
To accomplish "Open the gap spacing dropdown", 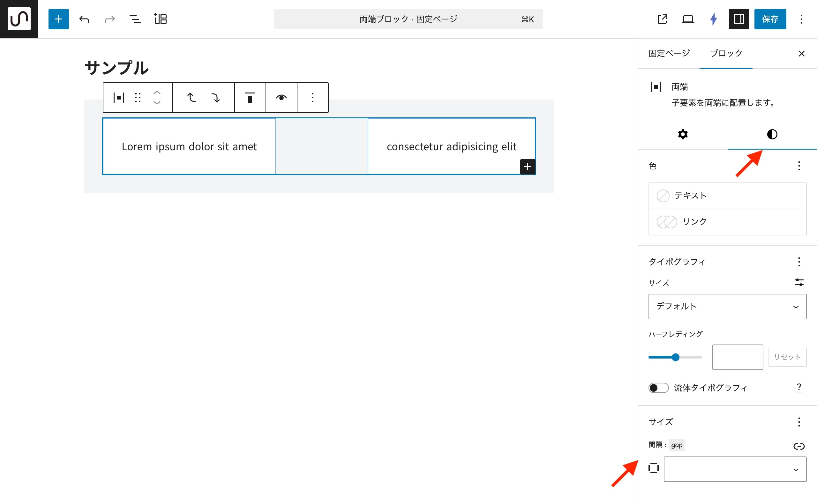I will [x=735, y=469].
